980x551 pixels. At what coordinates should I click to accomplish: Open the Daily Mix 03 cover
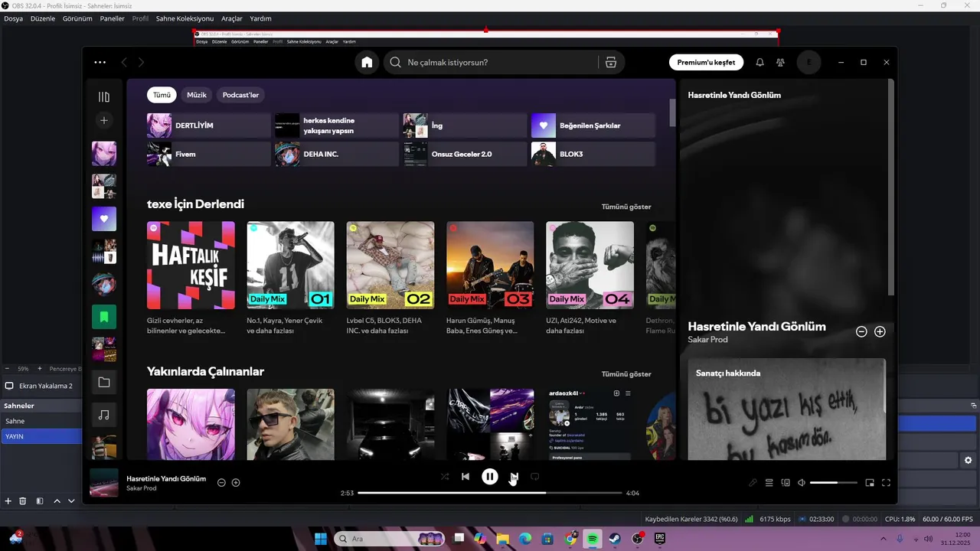(x=490, y=266)
